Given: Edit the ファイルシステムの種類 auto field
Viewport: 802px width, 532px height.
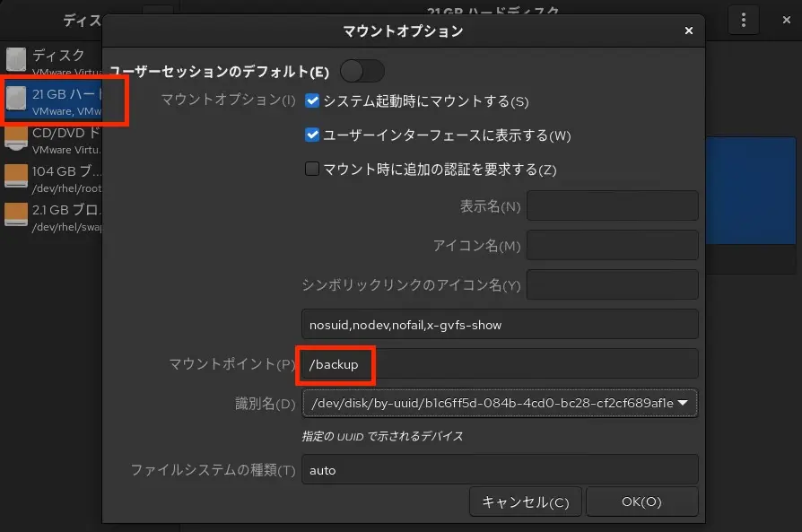Looking at the screenshot, I should (x=500, y=469).
